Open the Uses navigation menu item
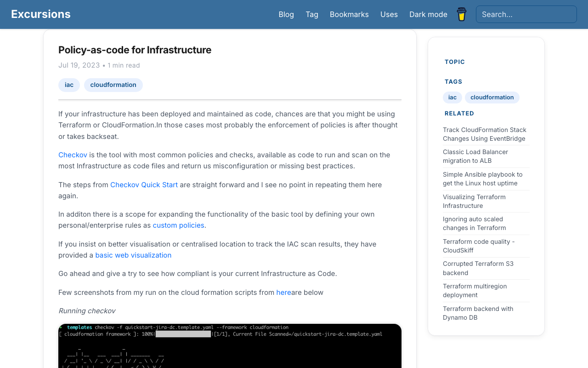 (389, 14)
